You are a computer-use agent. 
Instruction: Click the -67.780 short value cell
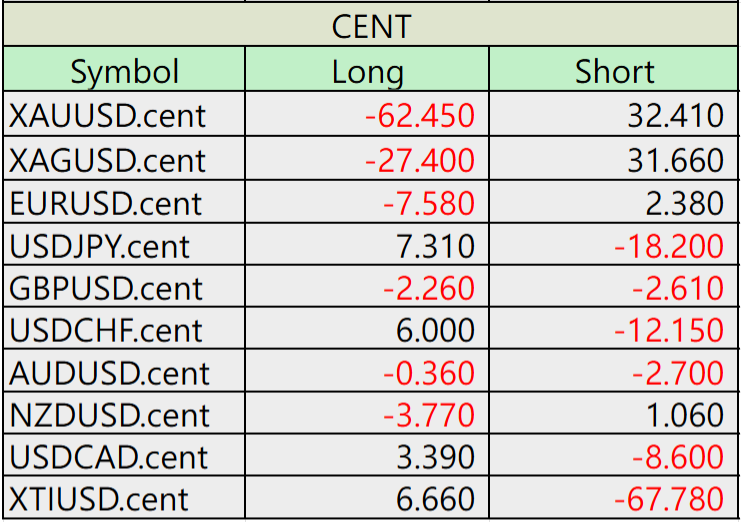tap(613, 497)
